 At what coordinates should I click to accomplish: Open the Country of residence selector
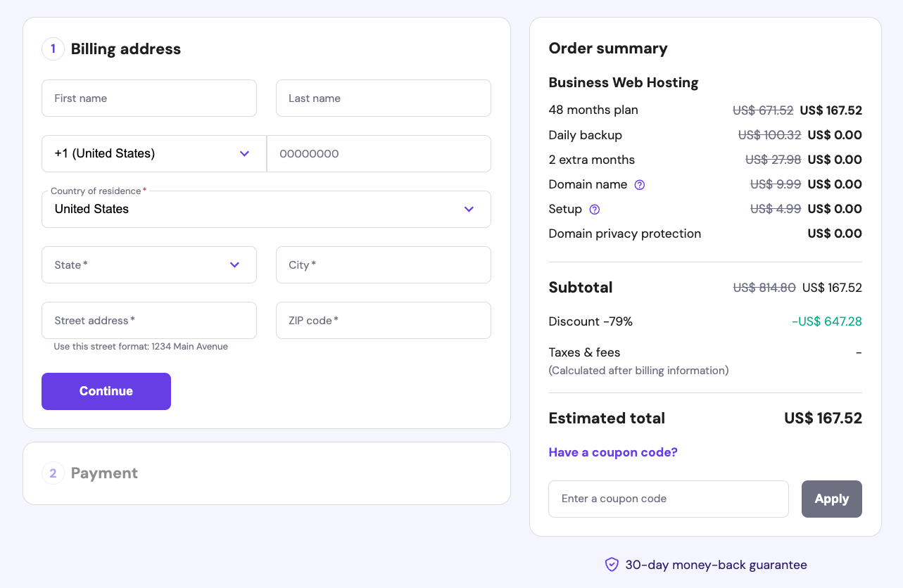(x=266, y=209)
